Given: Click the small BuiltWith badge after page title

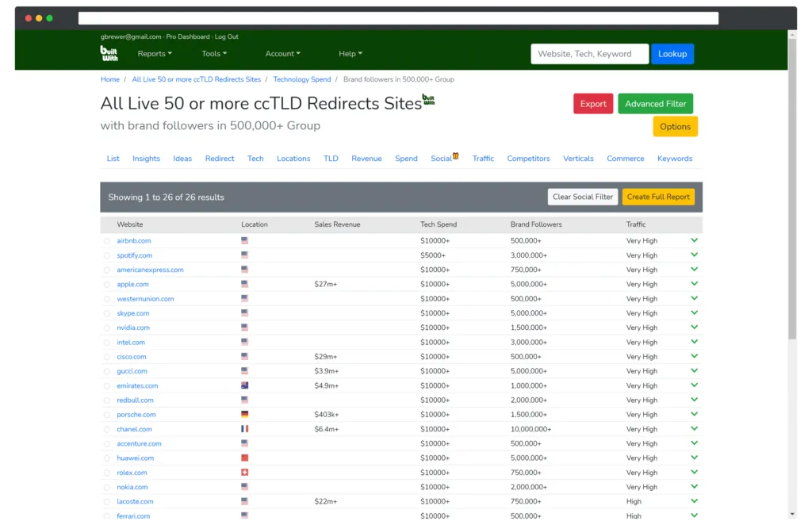Looking at the screenshot, I should [x=428, y=99].
